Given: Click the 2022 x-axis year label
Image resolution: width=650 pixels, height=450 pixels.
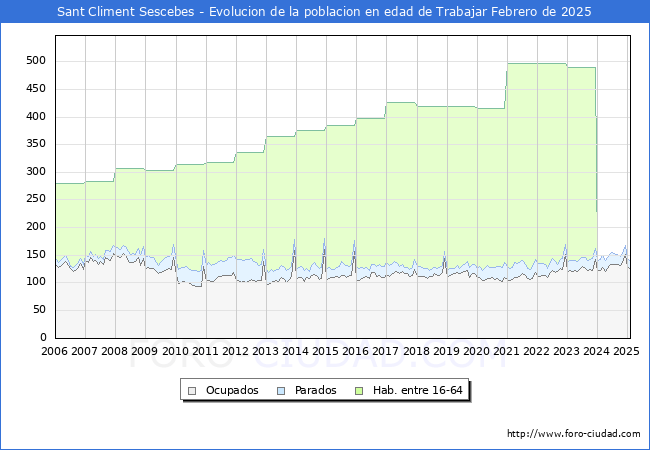Looking at the screenshot, I should pos(536,351).
